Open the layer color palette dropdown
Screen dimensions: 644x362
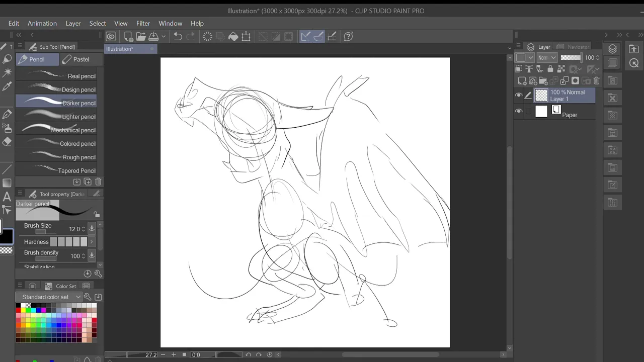(525, 58)
